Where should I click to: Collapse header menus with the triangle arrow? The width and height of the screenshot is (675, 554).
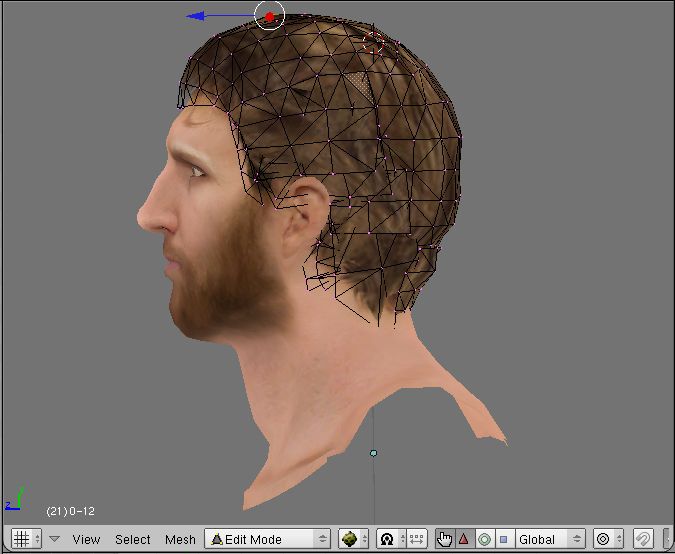coord(55,539)
